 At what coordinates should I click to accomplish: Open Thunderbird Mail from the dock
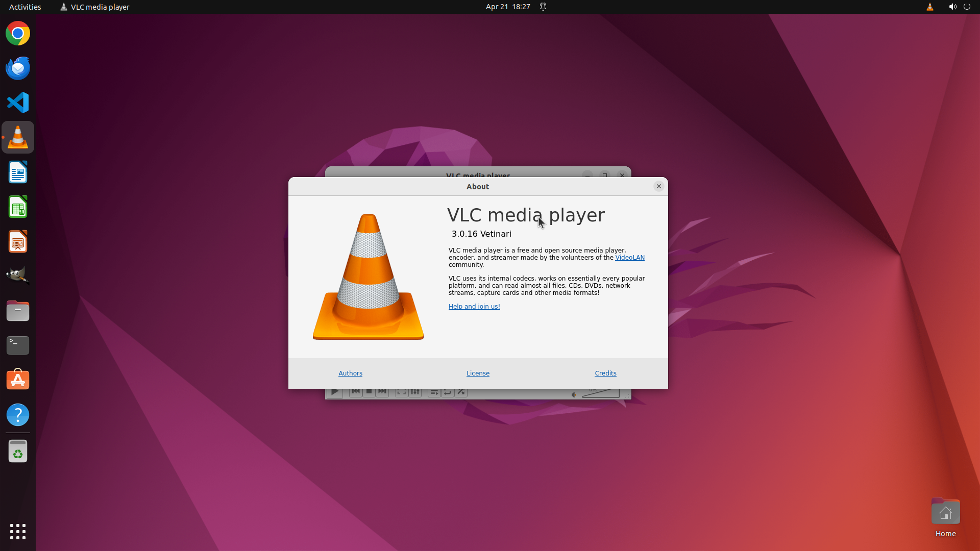(18, 68)
